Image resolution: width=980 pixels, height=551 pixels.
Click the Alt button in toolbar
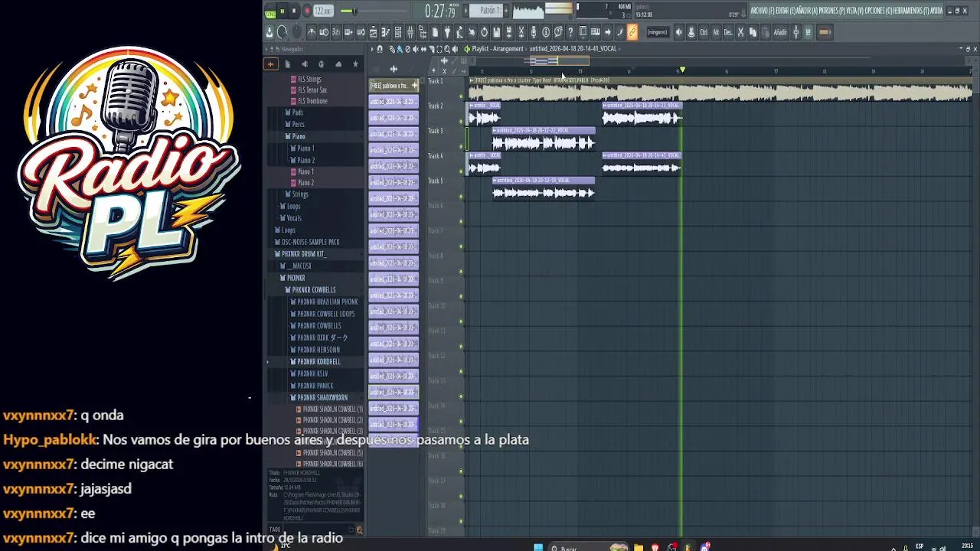pyautogui.click(x=716, y=32)
